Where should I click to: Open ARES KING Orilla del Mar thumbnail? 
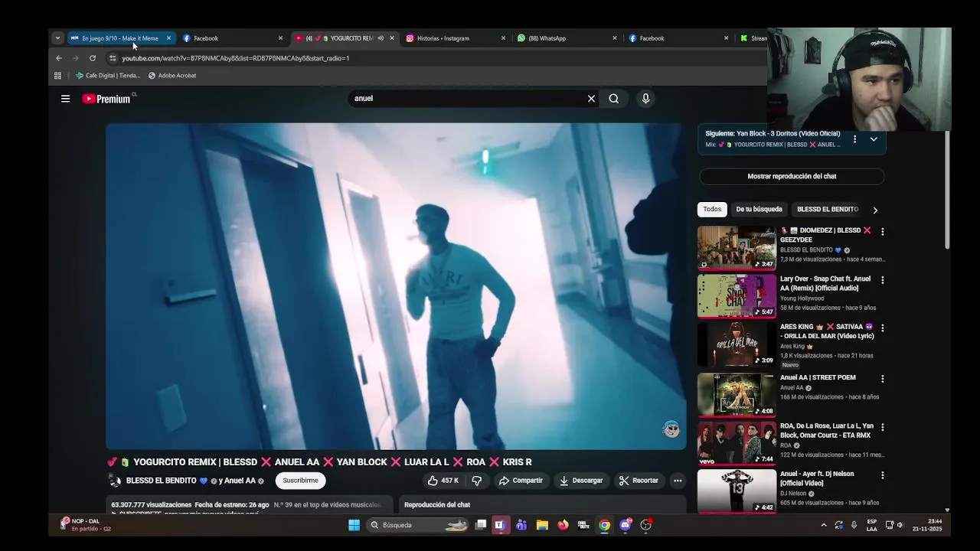(x=737, y=344)
